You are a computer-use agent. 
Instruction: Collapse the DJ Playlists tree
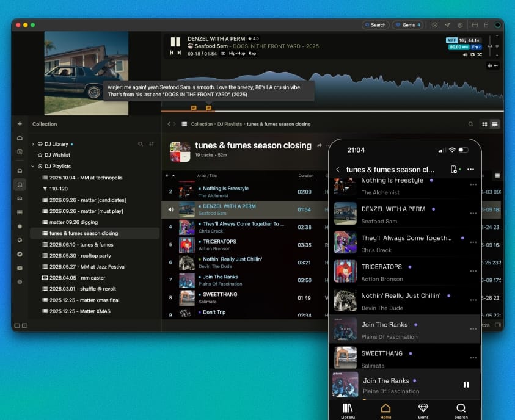coord(33,167)
